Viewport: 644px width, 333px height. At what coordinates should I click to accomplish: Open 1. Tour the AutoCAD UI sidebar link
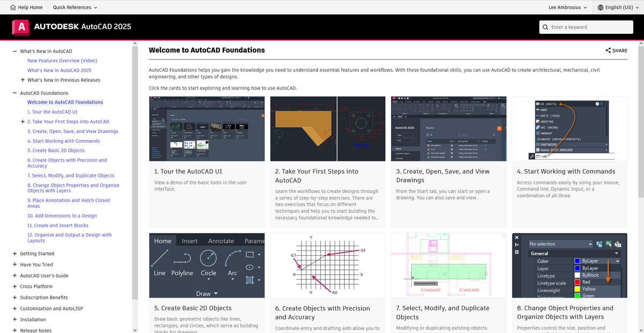pos(53,112)
